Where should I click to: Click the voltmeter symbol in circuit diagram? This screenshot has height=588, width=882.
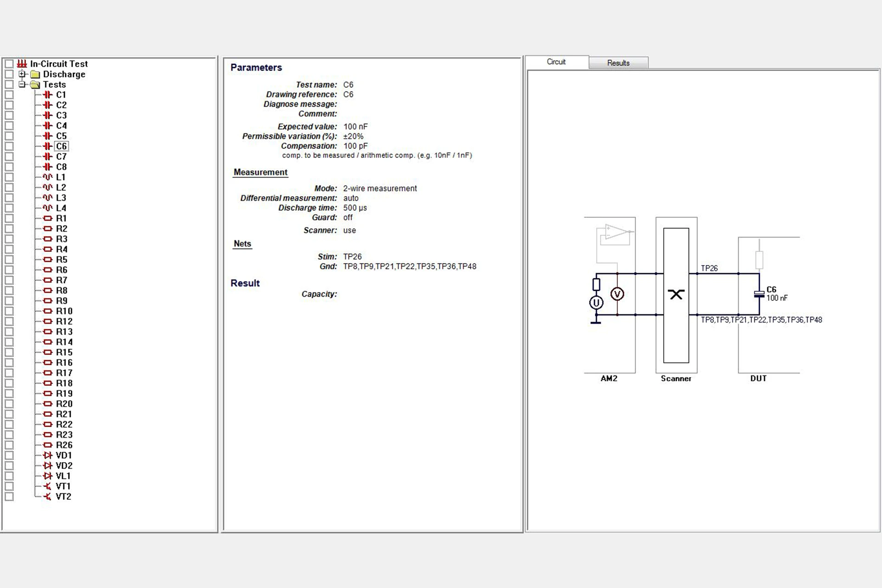[x=617, y=294]
